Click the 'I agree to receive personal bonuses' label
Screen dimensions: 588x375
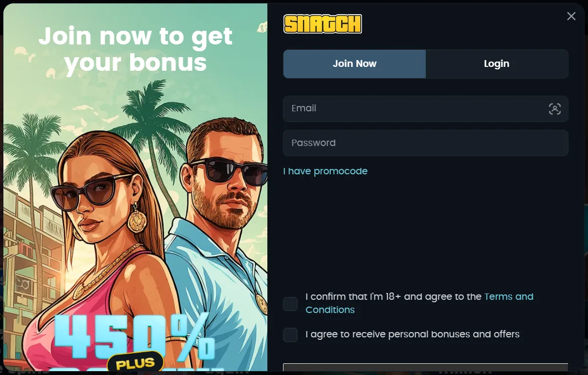coord(413,334)
